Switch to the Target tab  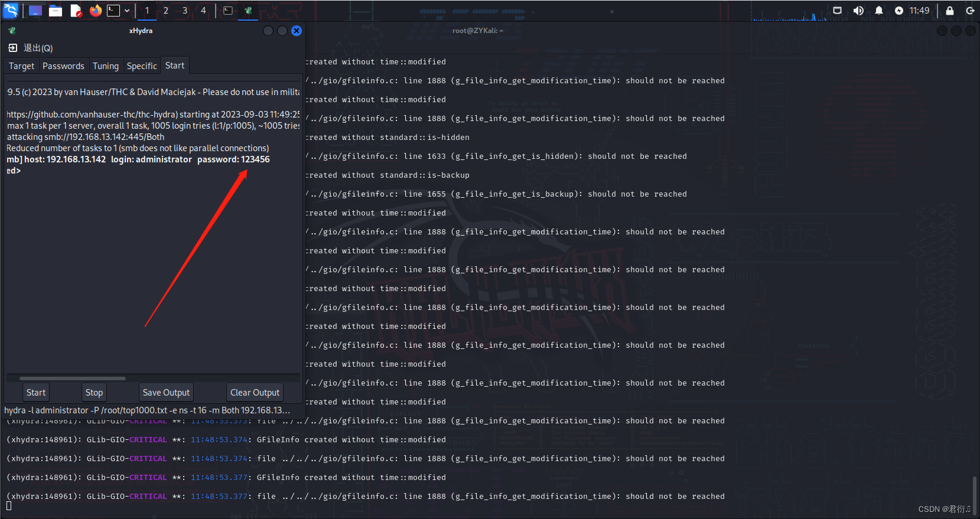[21, 66]
